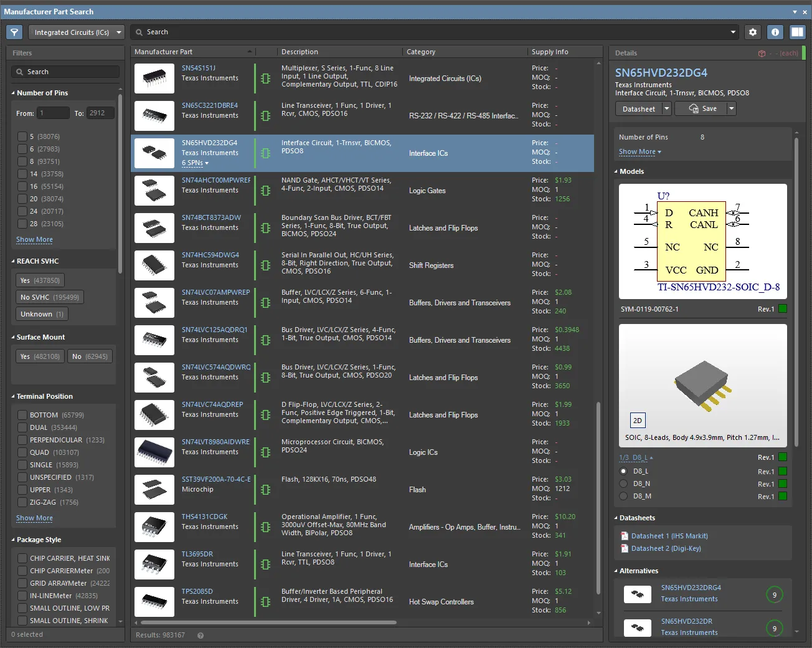Toggle the filter funnel icon

tap(14, 32)
